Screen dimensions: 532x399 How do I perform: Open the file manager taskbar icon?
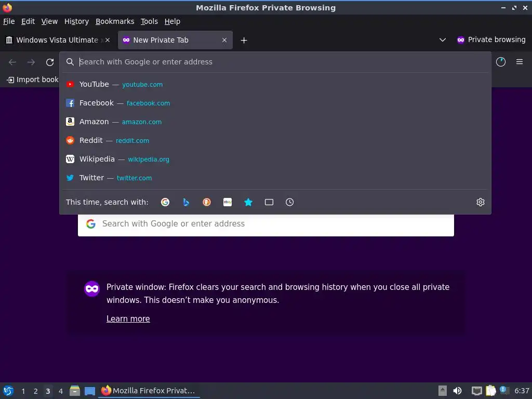(x=75, y=391)
